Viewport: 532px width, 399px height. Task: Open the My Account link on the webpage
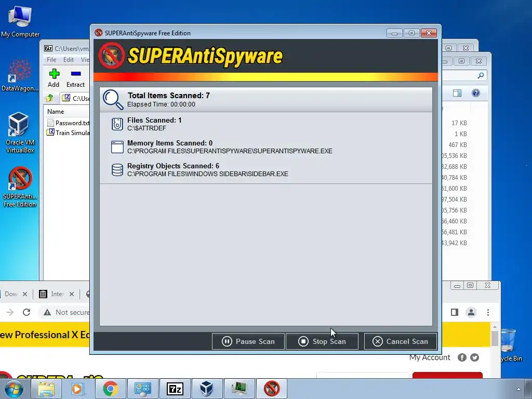(430, 357)
